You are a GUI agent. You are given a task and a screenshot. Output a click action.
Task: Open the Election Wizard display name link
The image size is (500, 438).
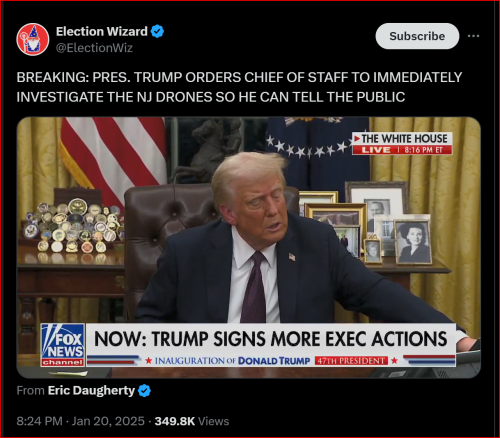pyautogui.click(x=102, y=31)
